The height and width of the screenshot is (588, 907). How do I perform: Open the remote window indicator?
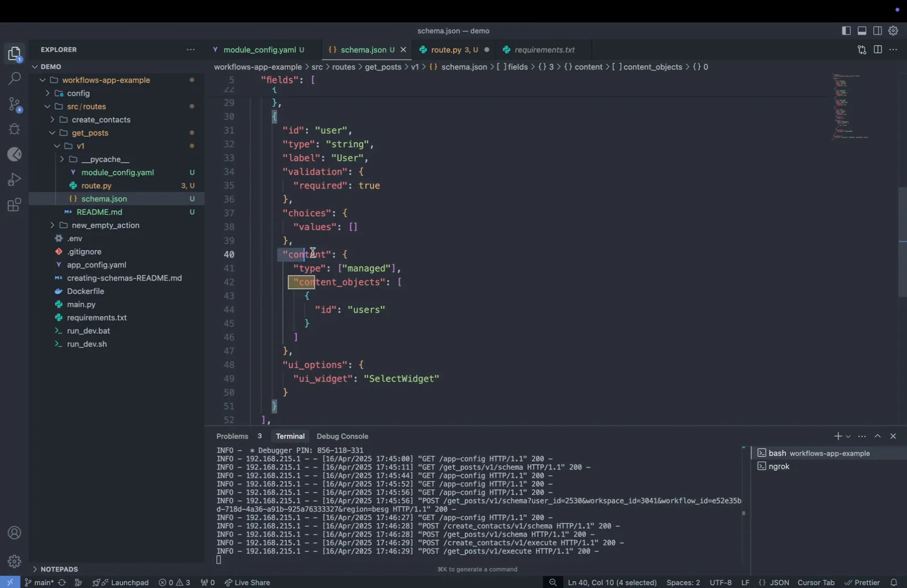click(10, 582)
